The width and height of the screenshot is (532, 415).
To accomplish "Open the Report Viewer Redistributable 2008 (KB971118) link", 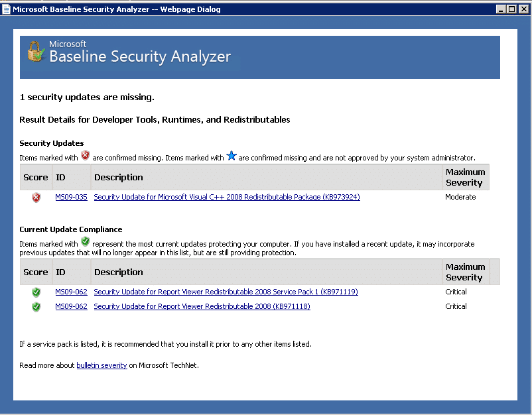I will [x=202, y=306].
